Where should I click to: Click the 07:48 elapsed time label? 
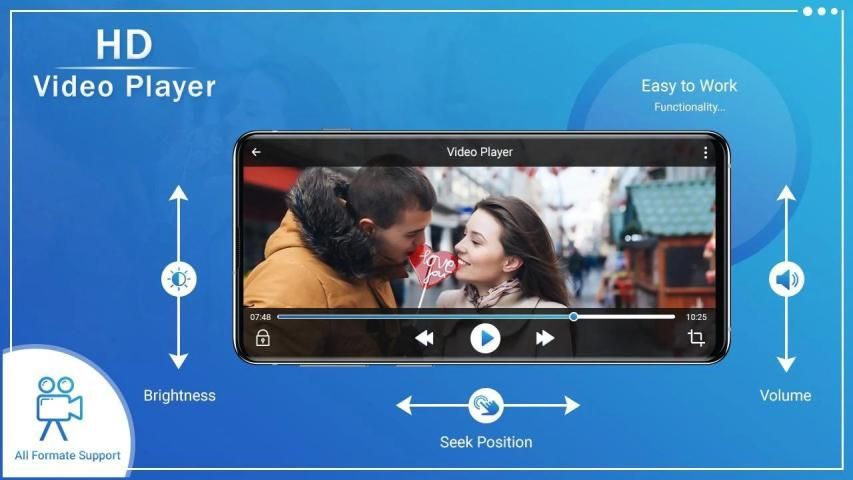click(260, 317)
